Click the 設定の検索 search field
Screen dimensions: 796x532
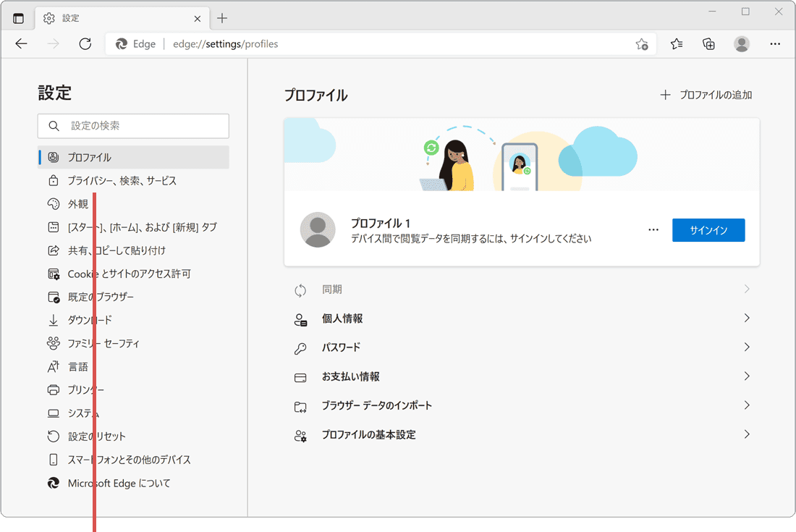click(x=133, y=126)
